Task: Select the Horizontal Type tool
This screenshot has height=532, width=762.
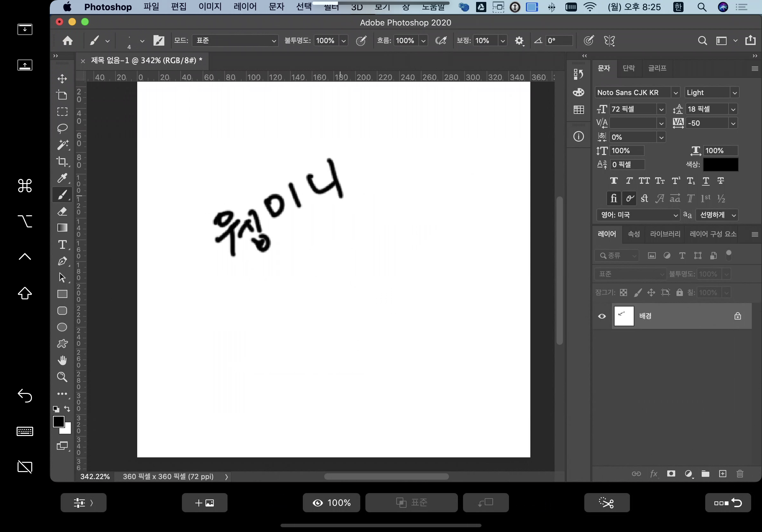Action: pyautogui.click(x=62, y=244)
